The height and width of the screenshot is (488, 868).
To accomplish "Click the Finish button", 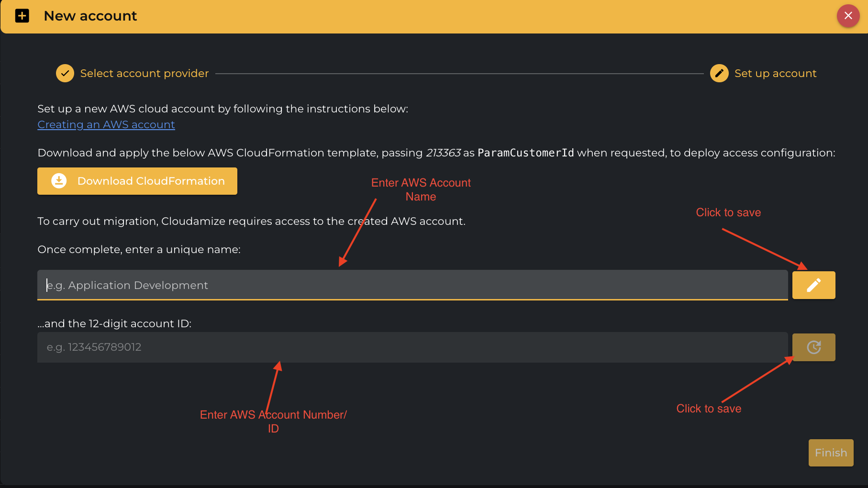I will click(831, 453).
